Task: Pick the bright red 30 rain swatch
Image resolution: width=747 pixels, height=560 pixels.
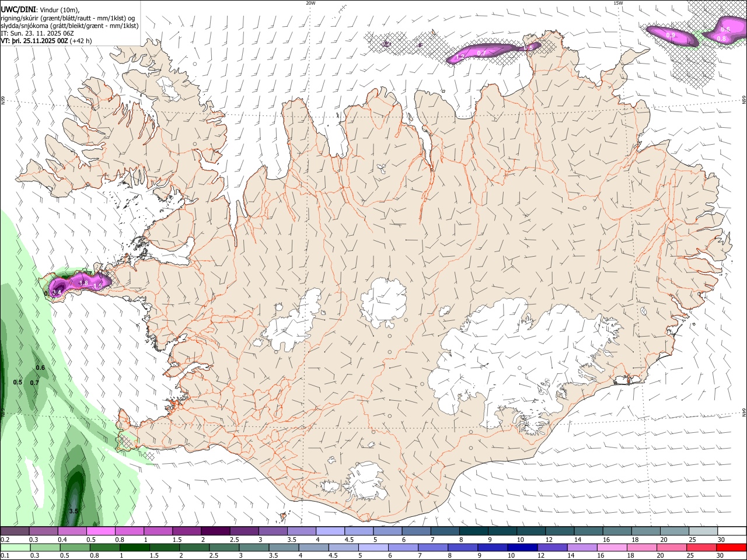Action: click(732, 548)
